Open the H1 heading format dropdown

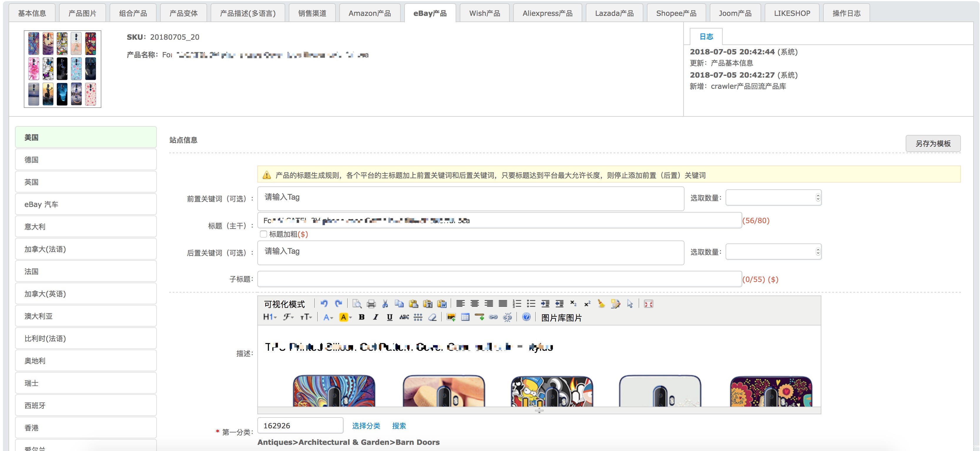point(269,317)
